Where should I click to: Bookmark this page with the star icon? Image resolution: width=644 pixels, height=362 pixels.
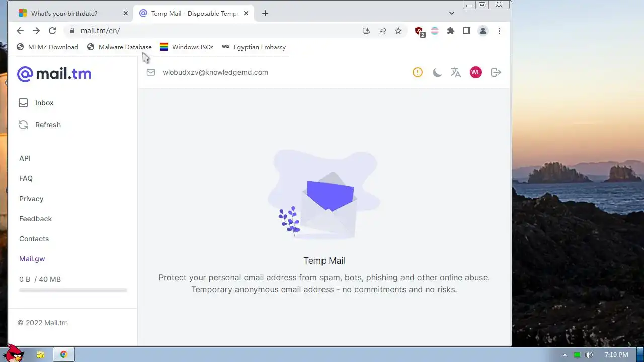tap(398, 31)
